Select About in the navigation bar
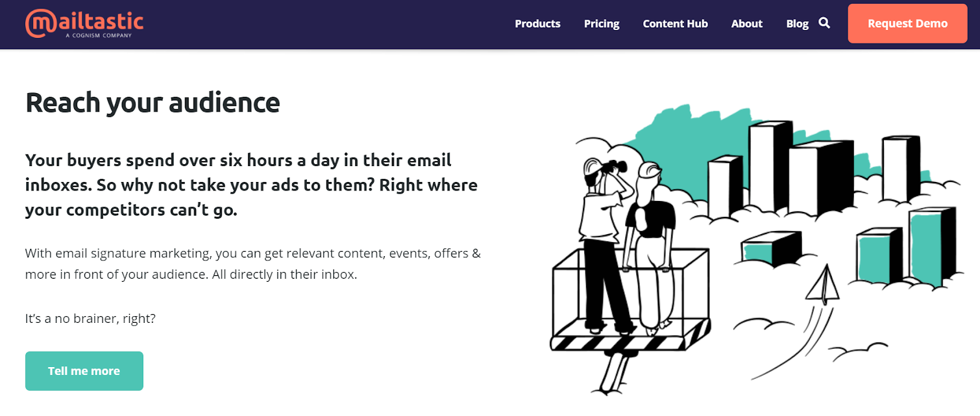The image size is (980, 416). pyautogui.click(x=747, y=24)
